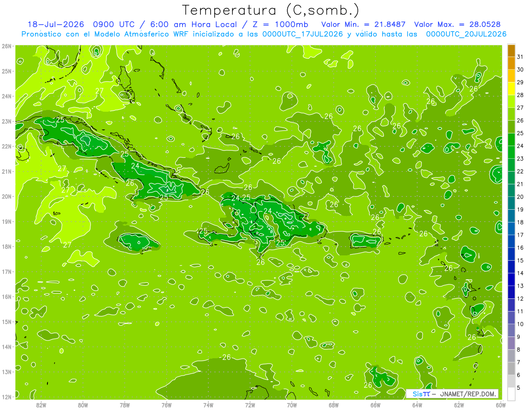This screenshot has height=411, width=532.
Task: Click the '20N' latitude label
Action: click(7, 196)
